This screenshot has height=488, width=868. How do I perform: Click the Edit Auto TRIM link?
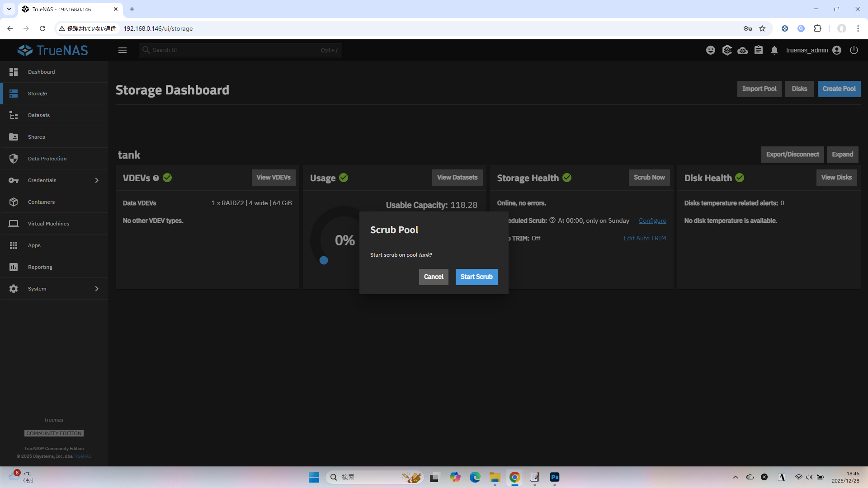pyautogui.click(x=645, y=238)
